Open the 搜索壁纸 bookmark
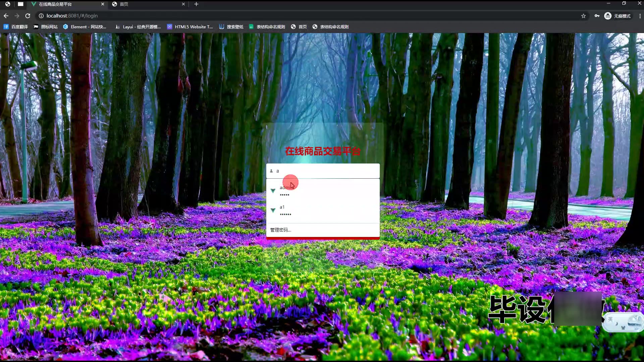Image resolution: width=644 pixels, height=362 pixels. pos(231,27)
